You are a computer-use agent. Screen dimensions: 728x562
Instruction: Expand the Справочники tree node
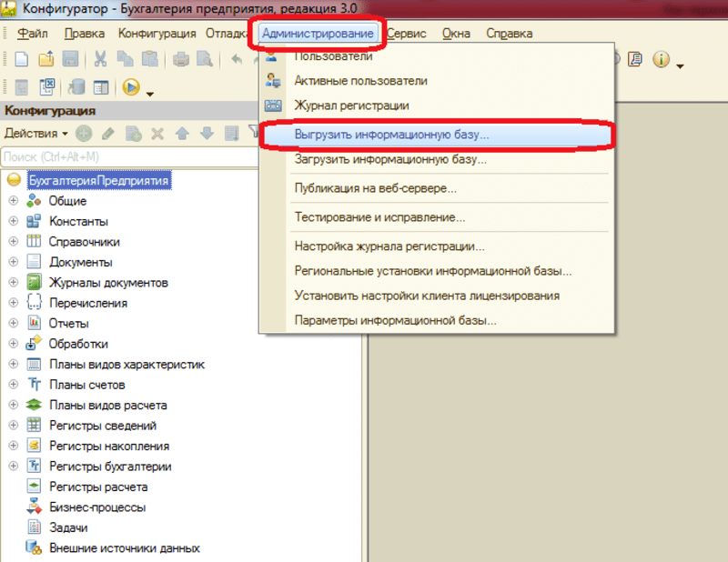tap(14, 242)
